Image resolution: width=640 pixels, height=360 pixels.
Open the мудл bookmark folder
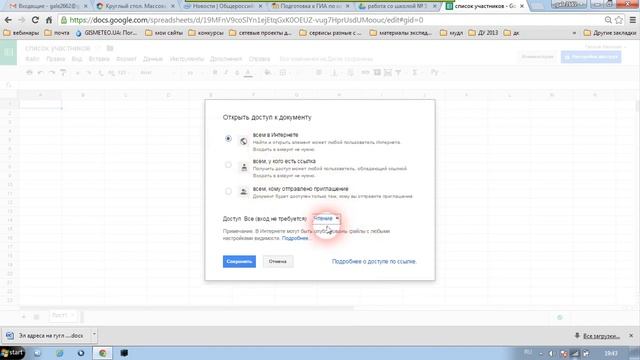(x=451, y=33)
